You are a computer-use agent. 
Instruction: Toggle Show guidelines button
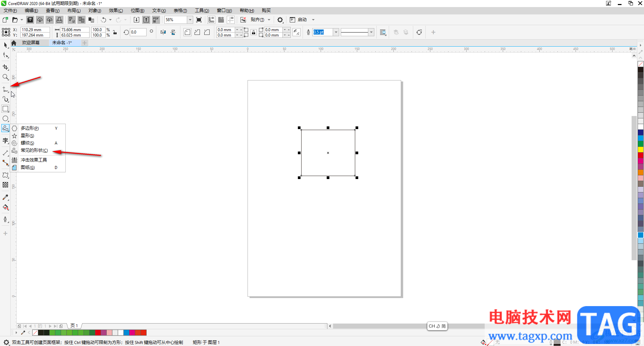(x=231, y=20)
